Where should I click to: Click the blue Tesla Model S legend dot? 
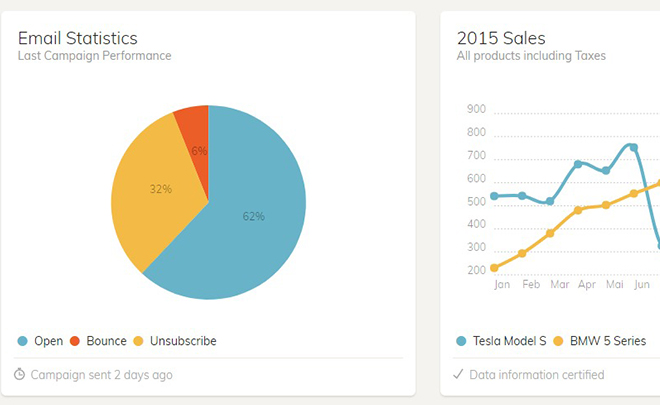click(461, 341)
